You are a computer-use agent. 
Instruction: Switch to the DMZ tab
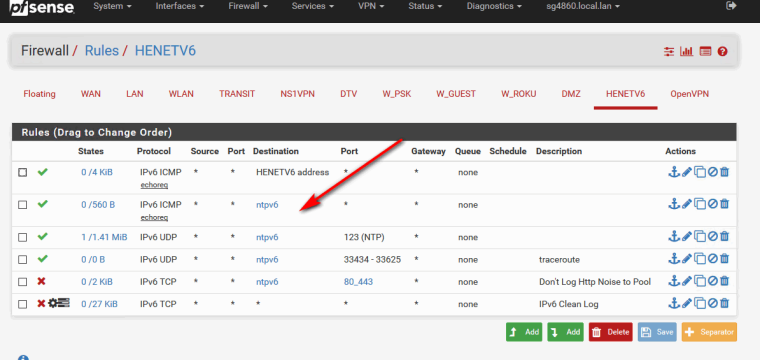[x=571, y=94]
